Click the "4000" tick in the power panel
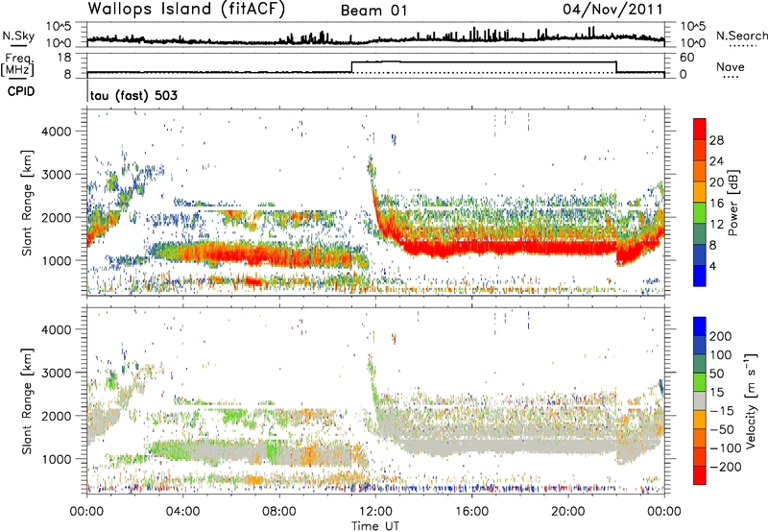The height and width of the screenshot is (532, 768). (x=56, y=132)
